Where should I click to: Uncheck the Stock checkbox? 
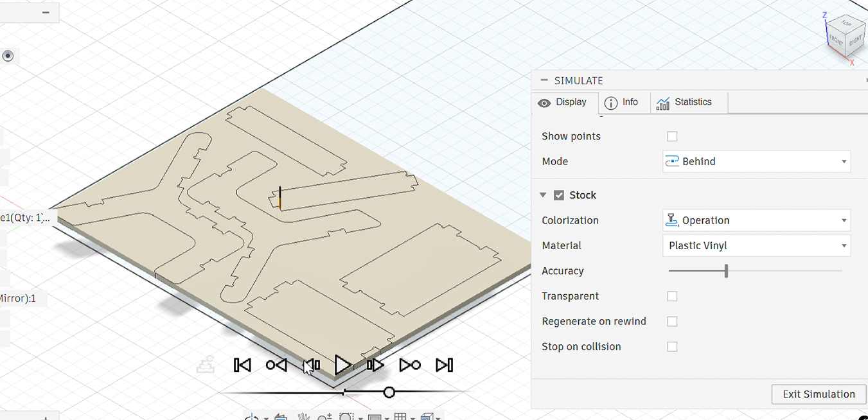(x=559, y=195)
